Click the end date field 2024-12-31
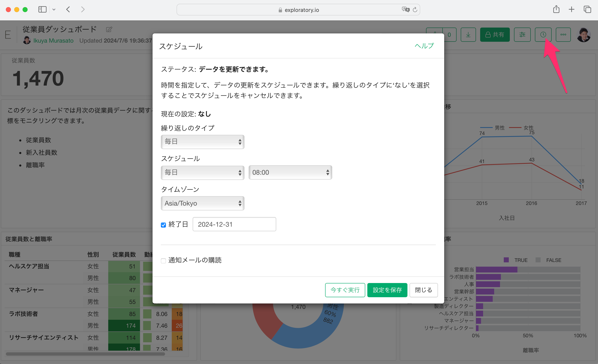Image resolution: width=598 pixels, height=364 pixels. 234,224
